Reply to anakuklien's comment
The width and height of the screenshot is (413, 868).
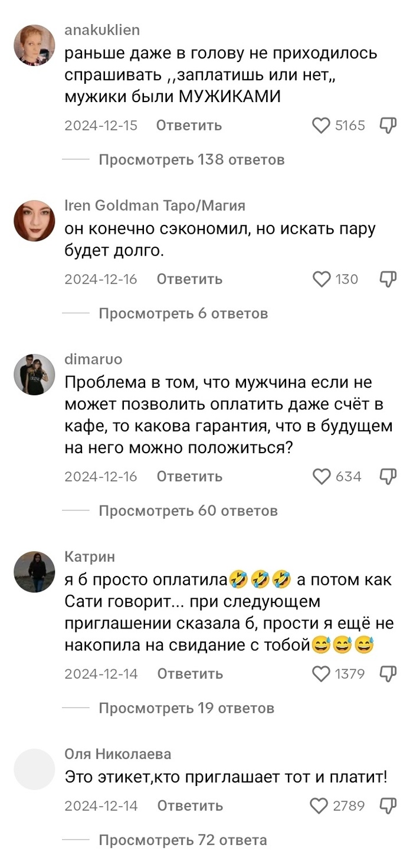click(189, 125)
